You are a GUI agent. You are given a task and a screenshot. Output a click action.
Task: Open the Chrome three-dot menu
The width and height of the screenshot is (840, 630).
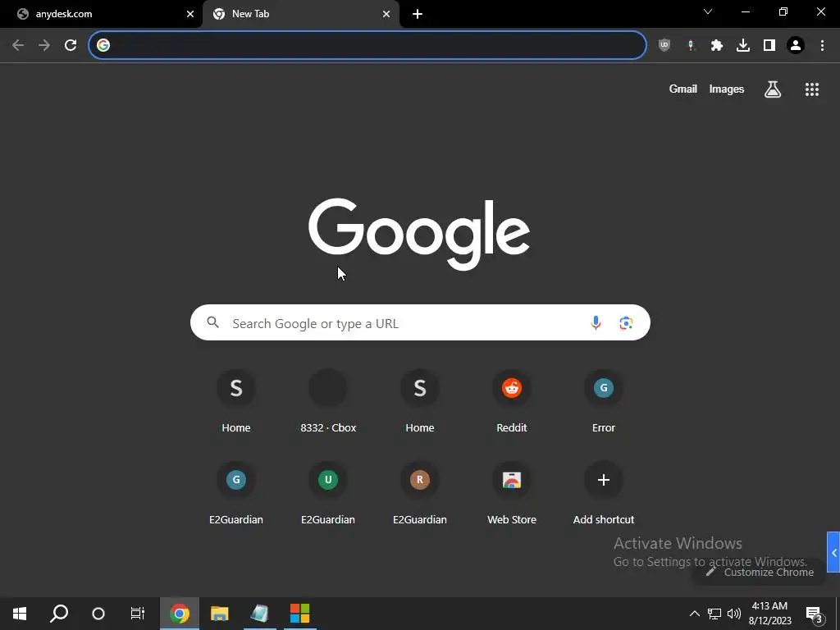[x=822, y=45]
